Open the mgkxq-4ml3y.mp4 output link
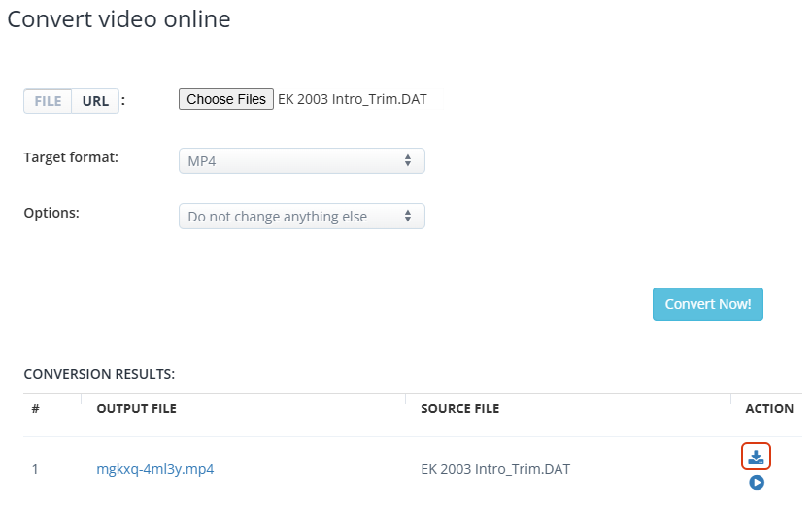This screenshot has width=812, height=509. coord(155,469)
